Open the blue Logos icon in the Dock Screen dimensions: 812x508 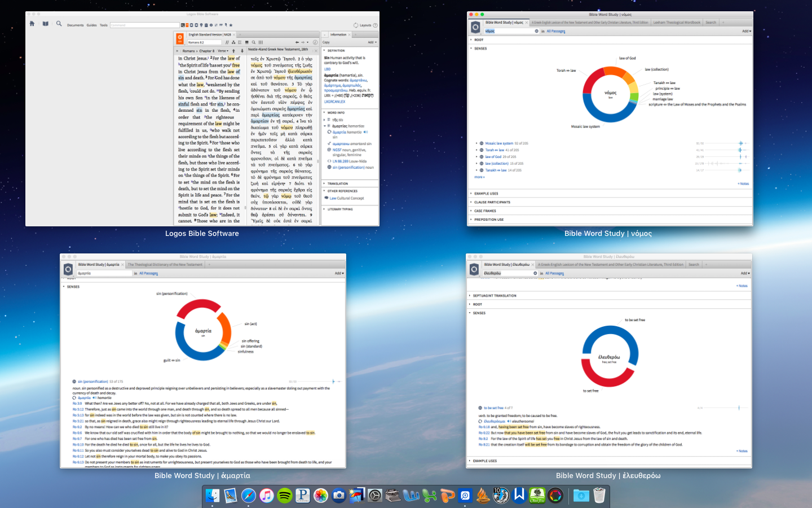tap(465, 496)
